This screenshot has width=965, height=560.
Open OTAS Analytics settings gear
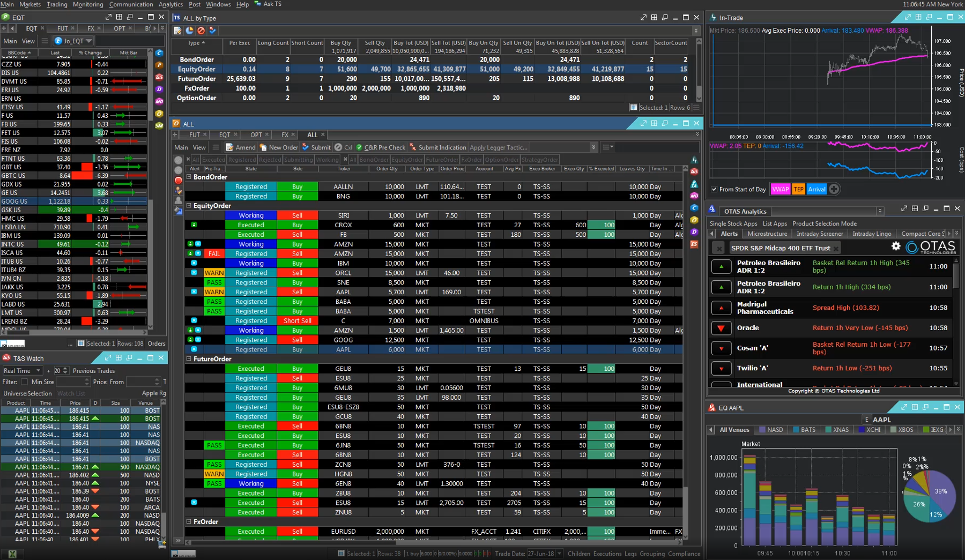896,246
